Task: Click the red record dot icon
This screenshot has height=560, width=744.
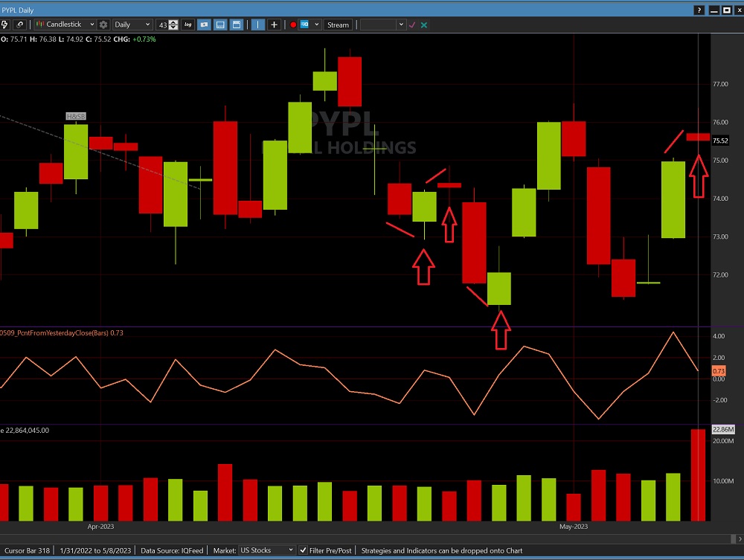Action: pyautogui.click(x=293, y=25)
